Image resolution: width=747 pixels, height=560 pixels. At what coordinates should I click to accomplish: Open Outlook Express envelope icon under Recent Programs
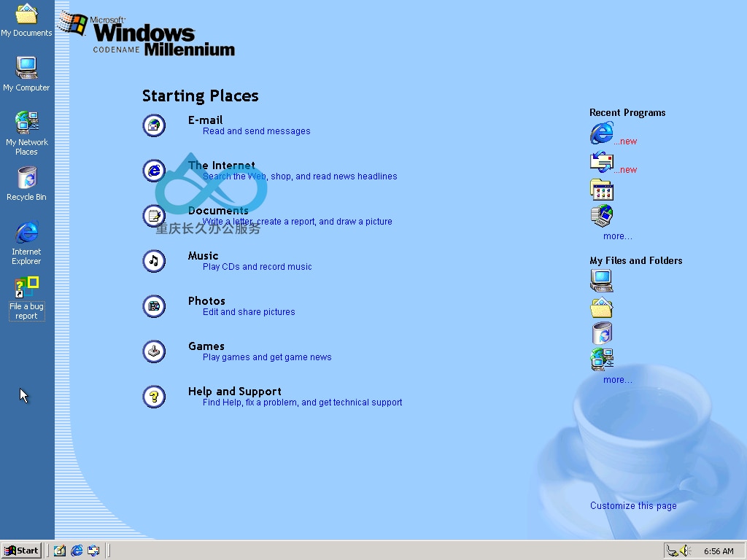602,162
